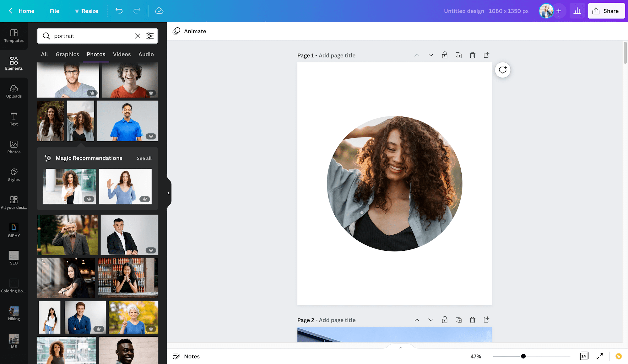Open the File menu
The width and height of the screenshot is (628, 364).
[x=54, y=11]
